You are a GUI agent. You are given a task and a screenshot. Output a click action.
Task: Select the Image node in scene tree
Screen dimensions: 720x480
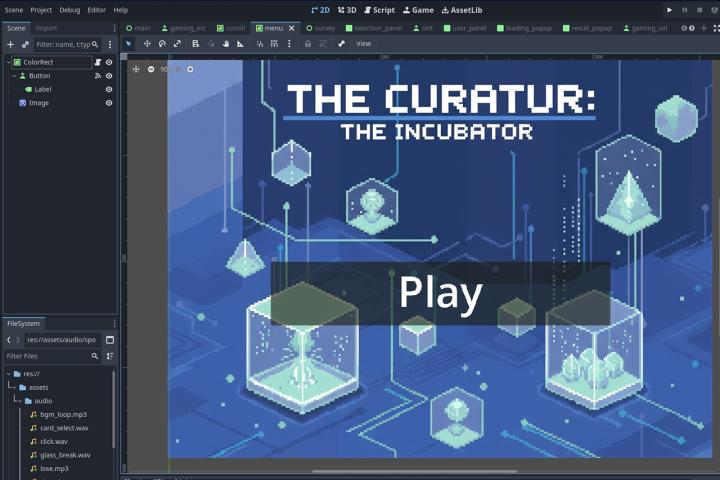(x=39, y=103)
